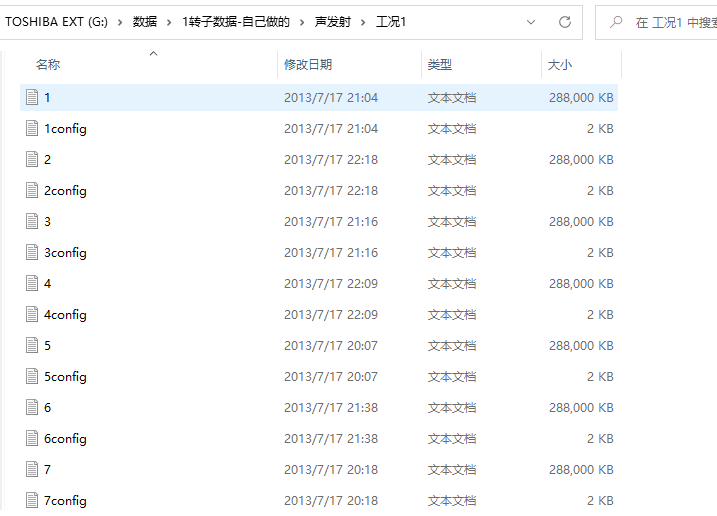Sort by 大小 column header
The width and height of the screenshot is (717, 516).
(x=560, y=65)
